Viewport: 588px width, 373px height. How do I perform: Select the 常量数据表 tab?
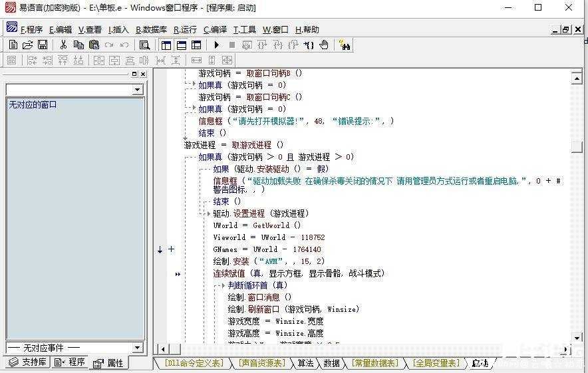[x=375, y=362]
